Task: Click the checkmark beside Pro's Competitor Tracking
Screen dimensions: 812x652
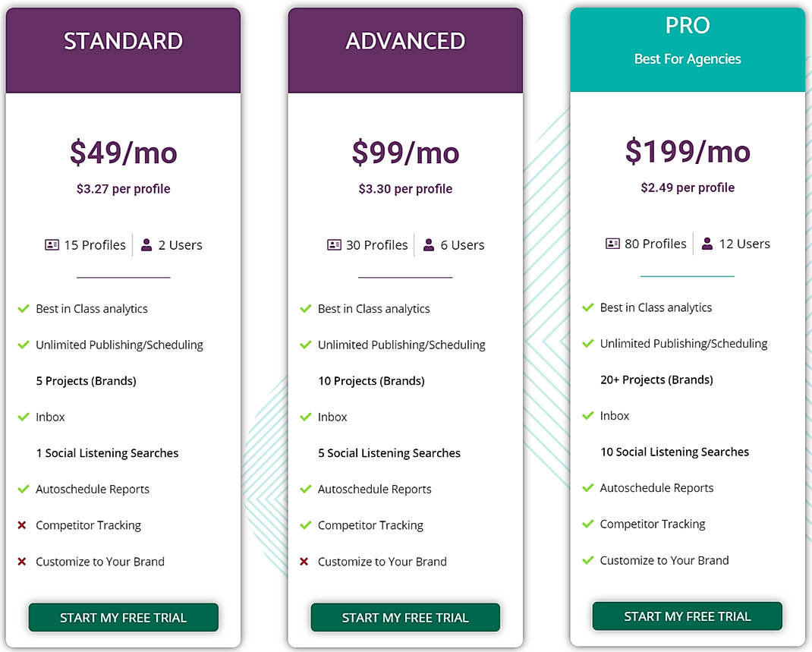Action: click(x=587, y=524)
